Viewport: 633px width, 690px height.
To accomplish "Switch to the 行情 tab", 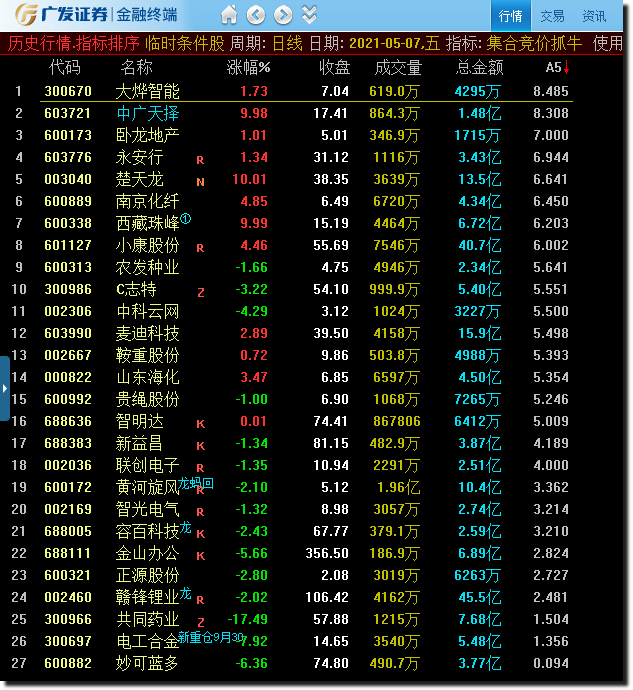I will point(510,16).
